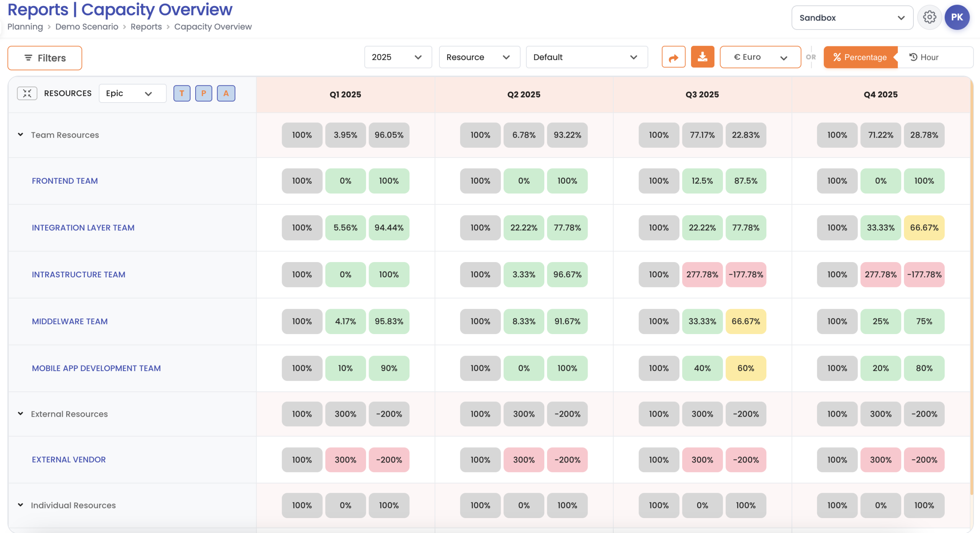Open the FRONTEND TEAM link
Viewport: 980px width, 533px height.
(65, 181)
